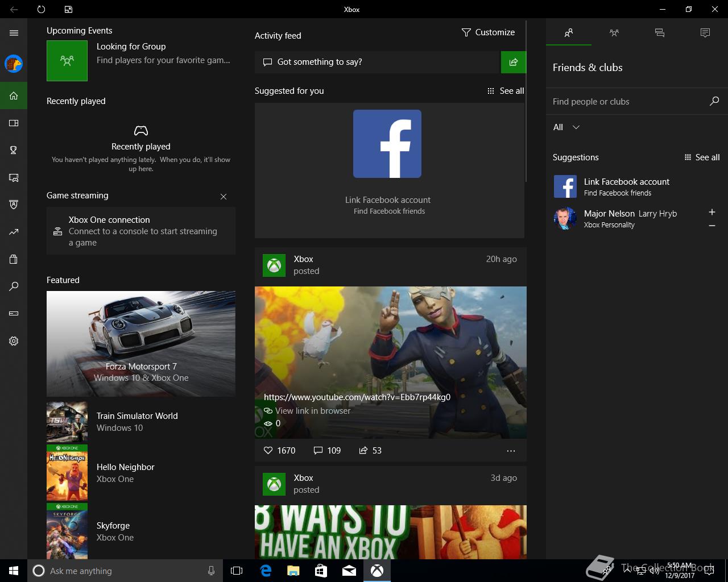
Task: Open Major Nelson's profile avatar
Action: tap(565, 218)
